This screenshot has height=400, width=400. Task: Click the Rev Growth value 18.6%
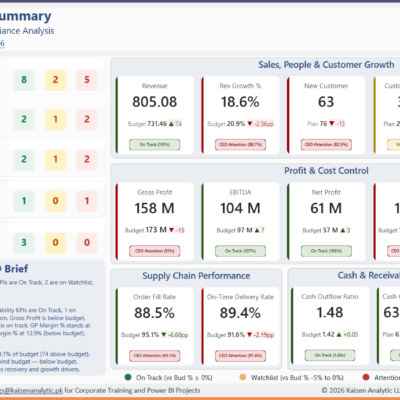coord(240,102)
